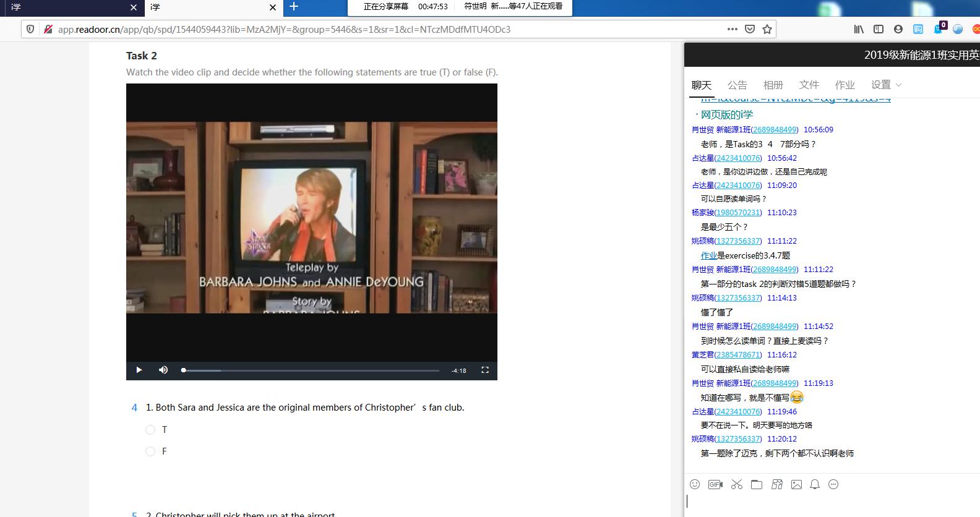Click the blue 购 shopping extension icon
Screen dimensions: 980x517
coord(918,29)
